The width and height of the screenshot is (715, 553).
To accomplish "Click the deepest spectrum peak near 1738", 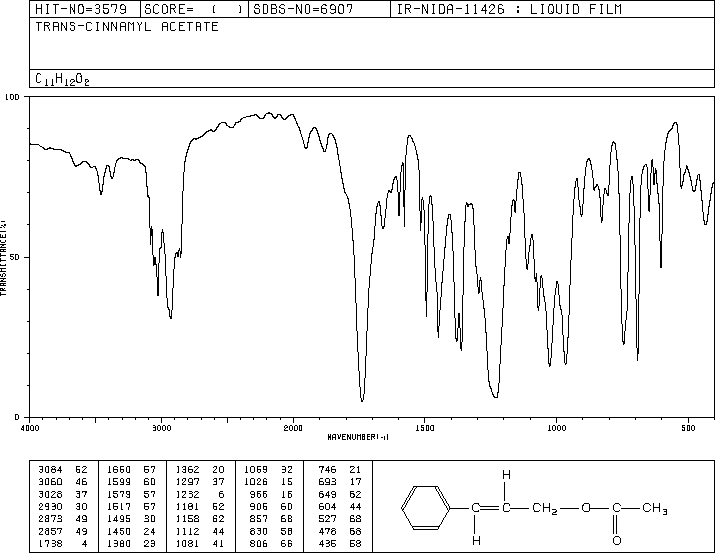I will (x=362, y=399).
